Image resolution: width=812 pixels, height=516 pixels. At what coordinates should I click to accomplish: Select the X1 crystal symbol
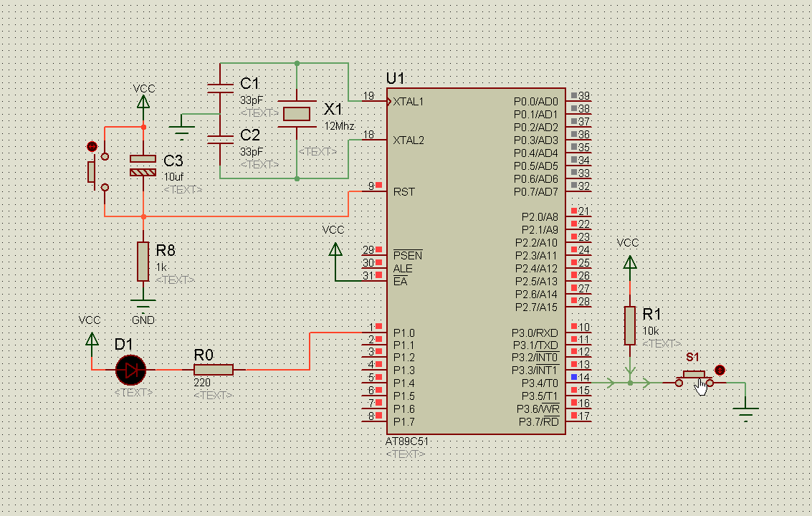297,113
